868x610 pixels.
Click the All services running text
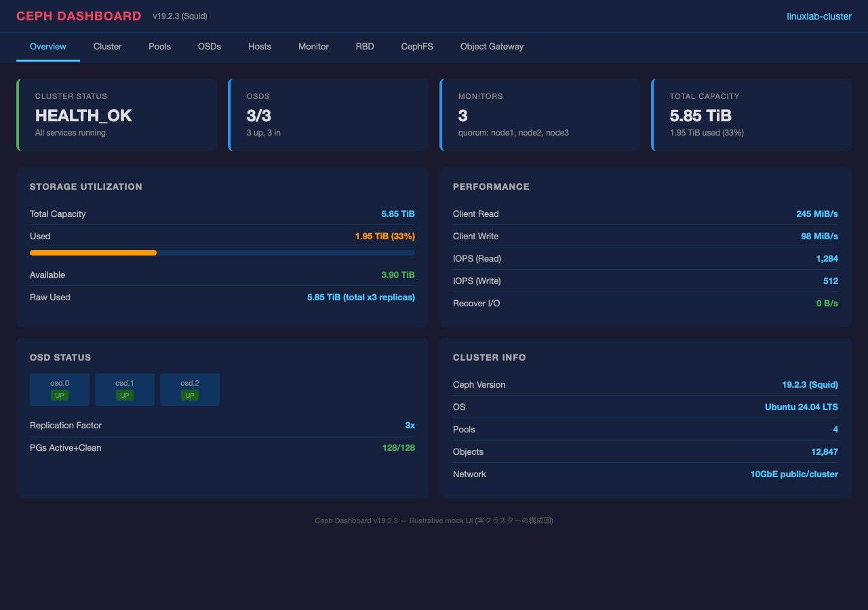click(71, 133)
